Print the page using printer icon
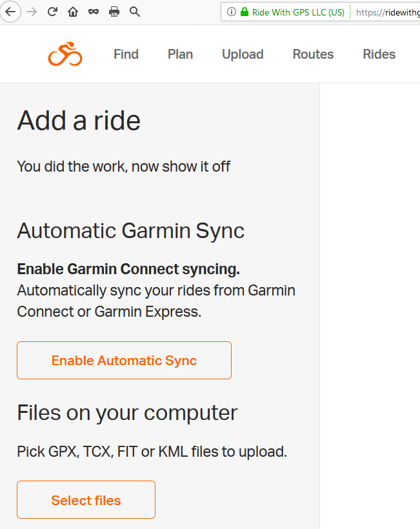420x529 pixels. pos(114,12)
